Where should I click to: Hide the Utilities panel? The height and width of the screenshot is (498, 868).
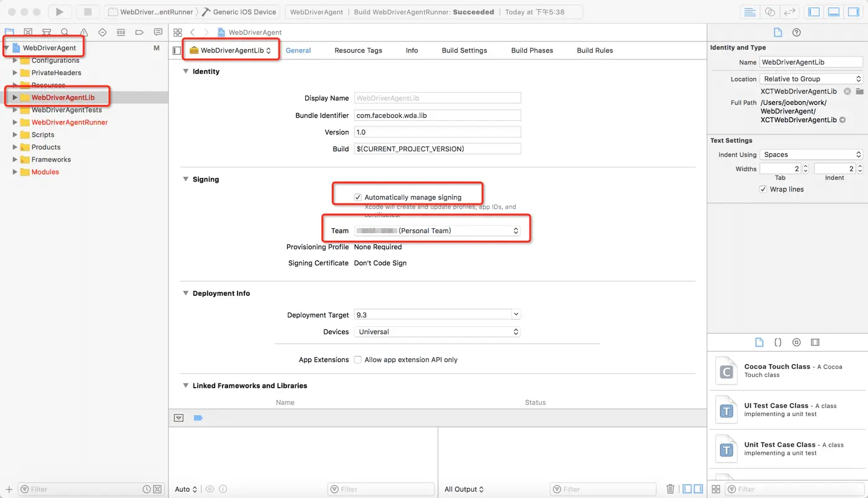854,12
